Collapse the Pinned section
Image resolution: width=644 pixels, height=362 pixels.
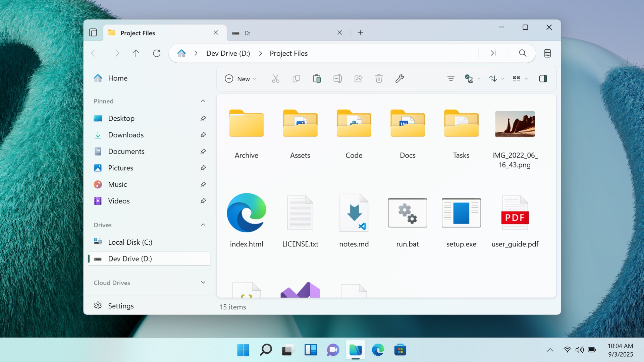[203, 101]
